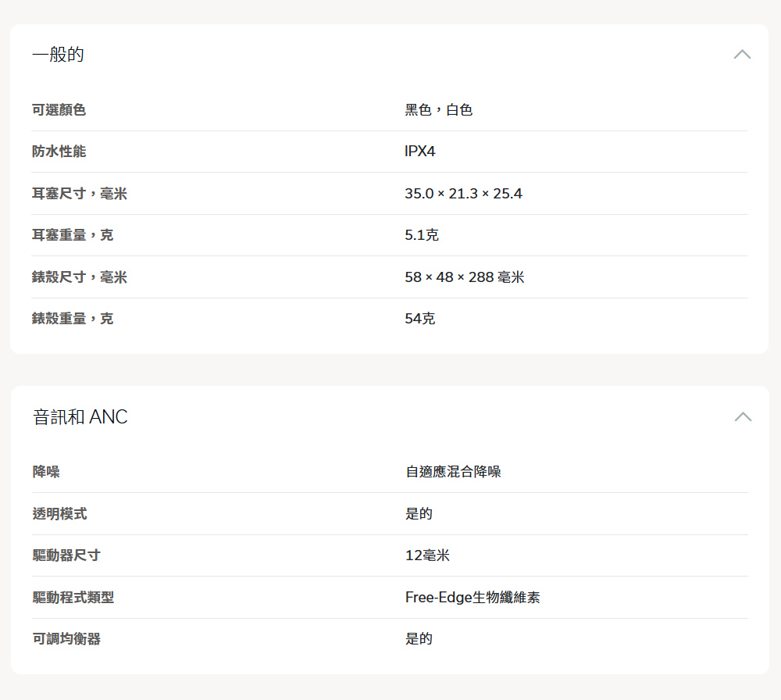Viewport: 781px width, 700px height.
Task: Click the 黑色，白色 color value
Action: pos(438,110)
